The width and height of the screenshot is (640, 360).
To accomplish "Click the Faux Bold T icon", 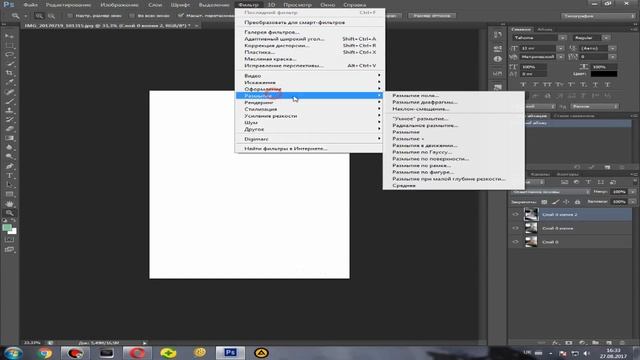I will click(x=523, y=84).
